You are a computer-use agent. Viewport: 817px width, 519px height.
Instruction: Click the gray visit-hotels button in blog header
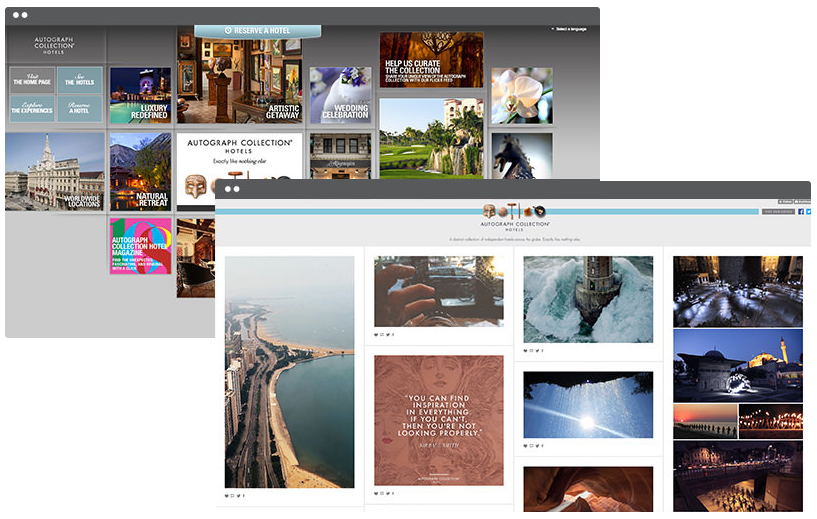click(778, 212)
